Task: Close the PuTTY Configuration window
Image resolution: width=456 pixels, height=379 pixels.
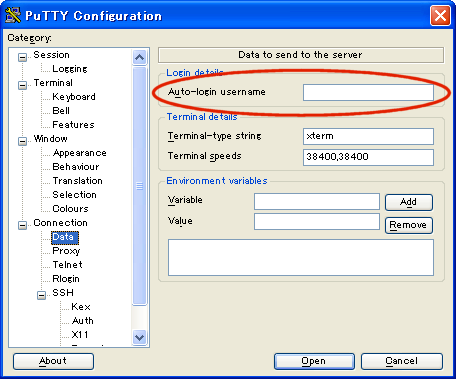Action: tap(440, 15)
